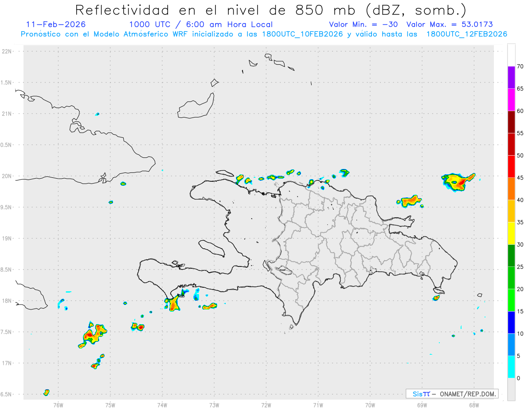This screenshot has width=532, height=411.
Task: Click the '71W' longitude label
Action: [x=318, y=404]
